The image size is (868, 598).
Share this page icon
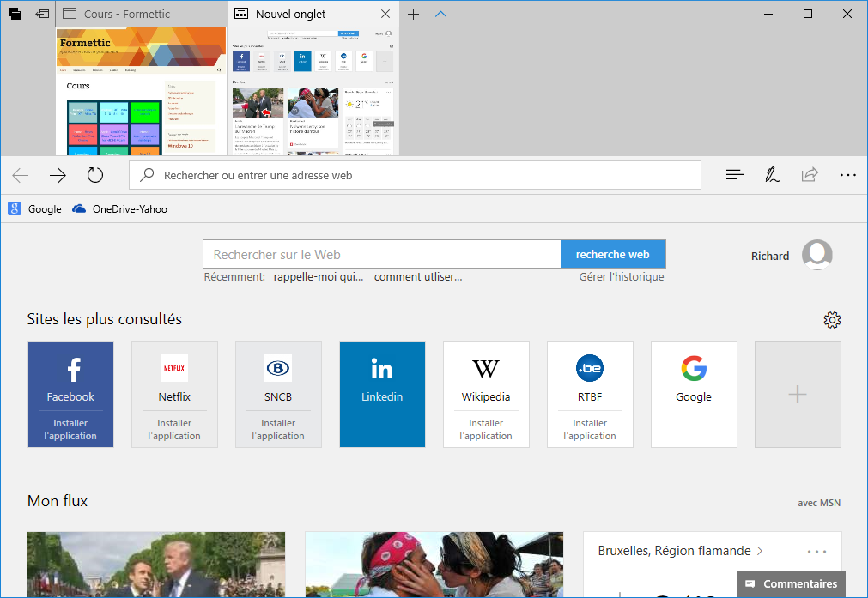coord(810,175)
